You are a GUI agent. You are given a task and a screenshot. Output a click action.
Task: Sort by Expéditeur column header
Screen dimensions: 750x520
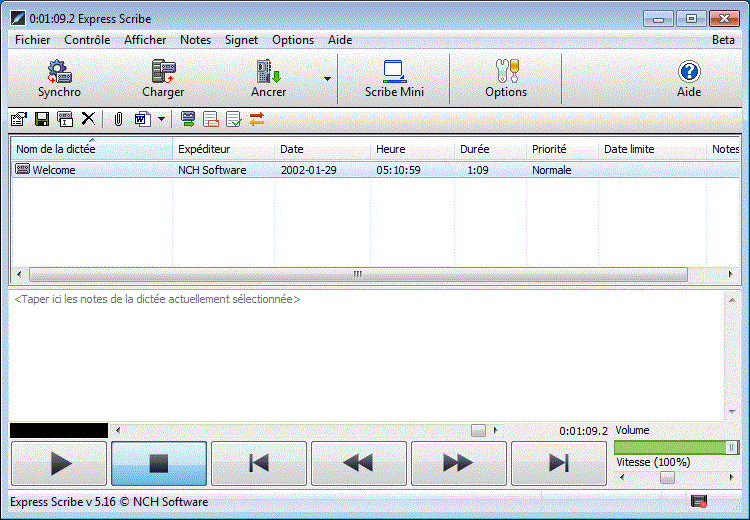coord(223,149)
